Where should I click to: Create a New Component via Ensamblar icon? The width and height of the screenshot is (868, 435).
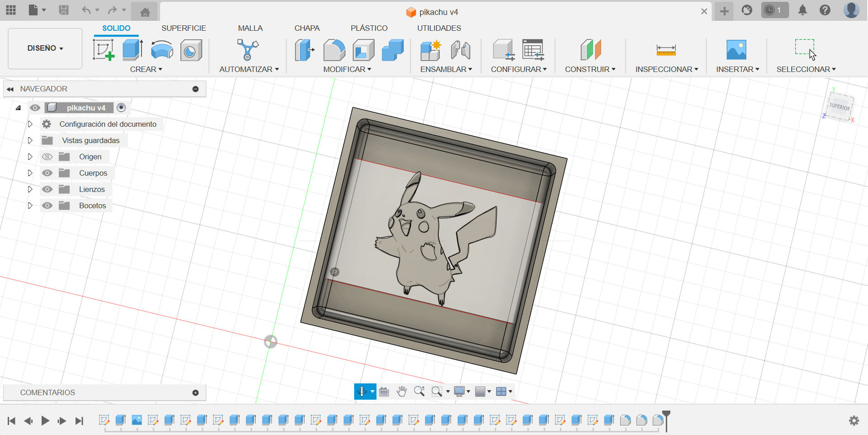pos(430,50)
